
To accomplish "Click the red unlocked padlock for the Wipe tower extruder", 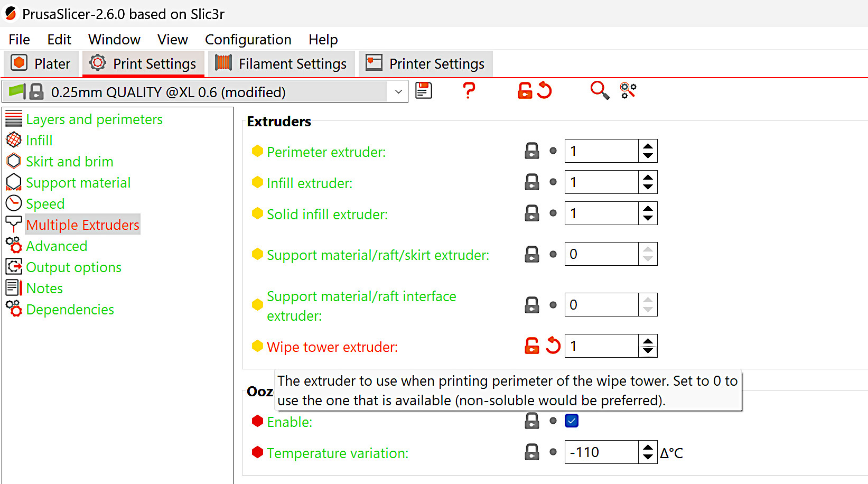I will [531, 346].
